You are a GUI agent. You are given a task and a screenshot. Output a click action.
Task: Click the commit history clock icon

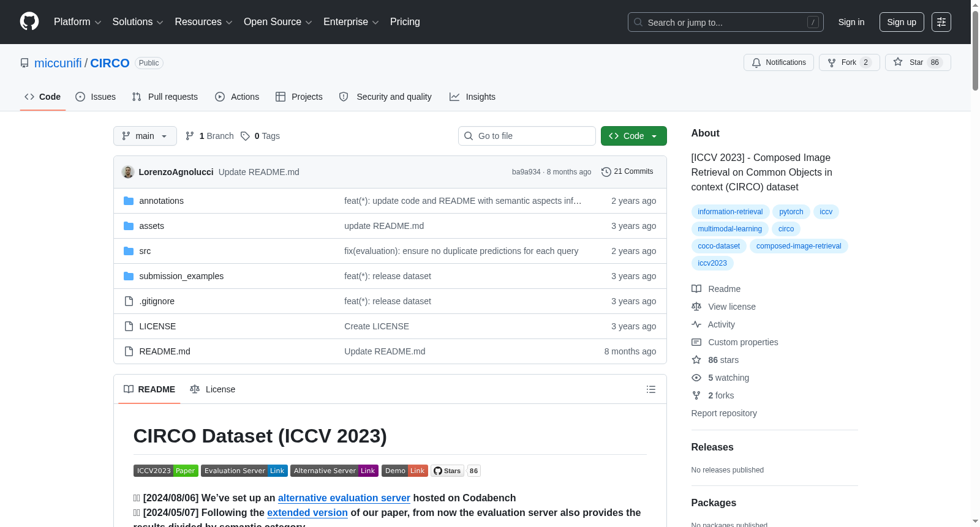(x=606, y=172)
